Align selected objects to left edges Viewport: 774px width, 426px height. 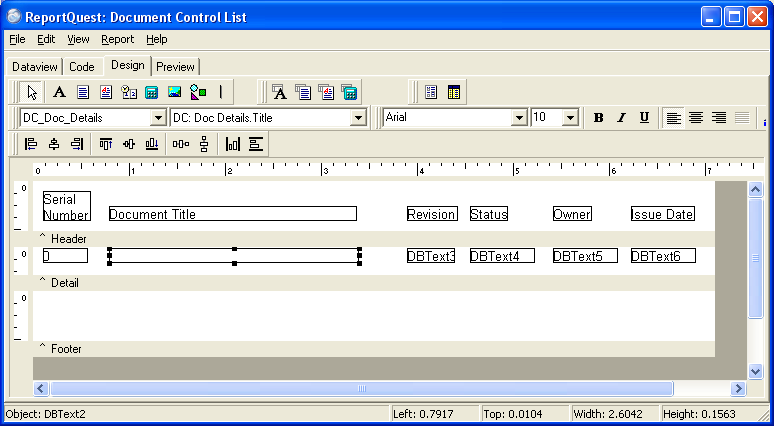(x=31, y=144)
